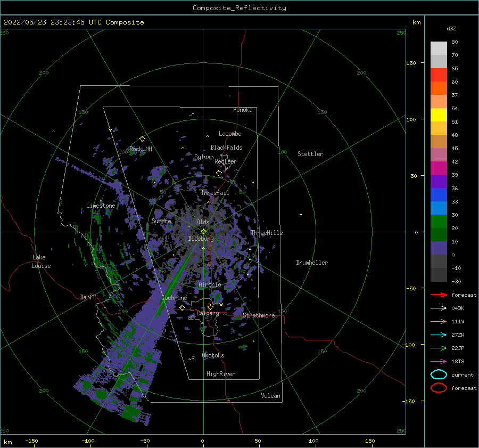Click the Didsbury label
479x448 pixels.
coord(201,239)
